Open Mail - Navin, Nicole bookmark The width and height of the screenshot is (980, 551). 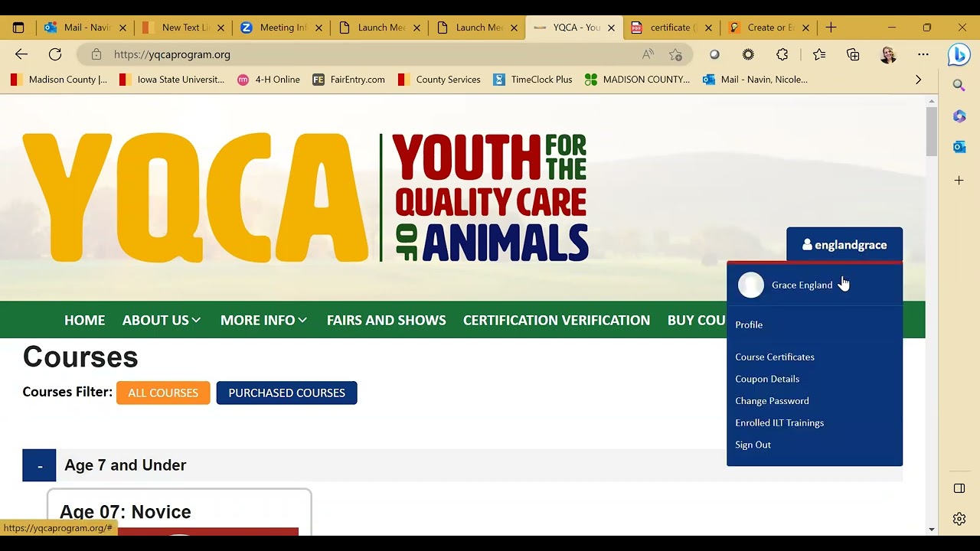click(756, 80)
